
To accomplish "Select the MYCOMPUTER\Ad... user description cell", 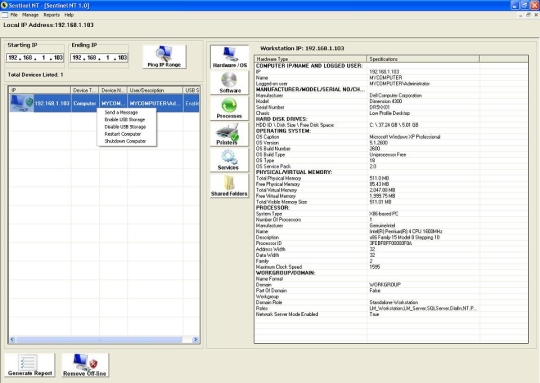I will click(x=155, y=103).
